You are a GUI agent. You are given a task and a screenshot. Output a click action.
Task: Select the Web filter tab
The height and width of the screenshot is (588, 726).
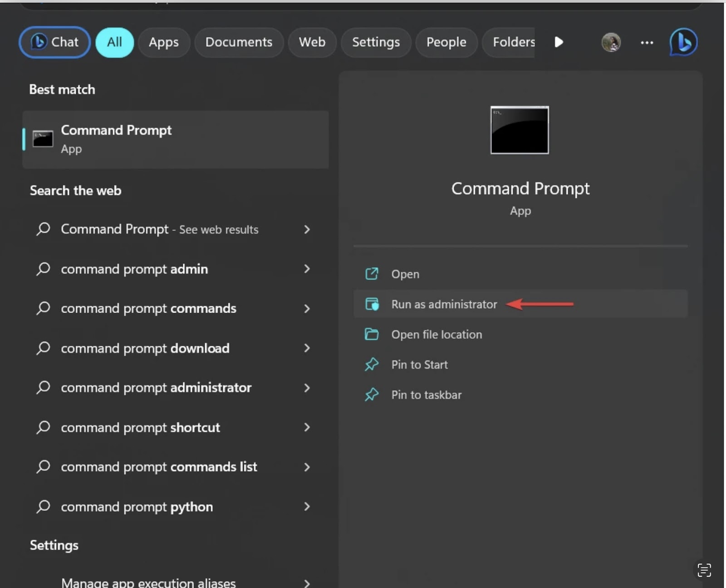click(312, 42)
